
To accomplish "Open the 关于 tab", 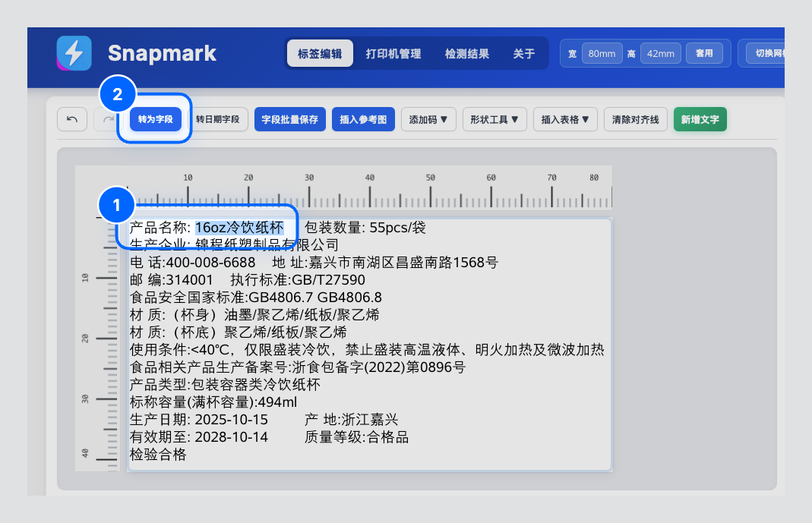I will point(523,54).
